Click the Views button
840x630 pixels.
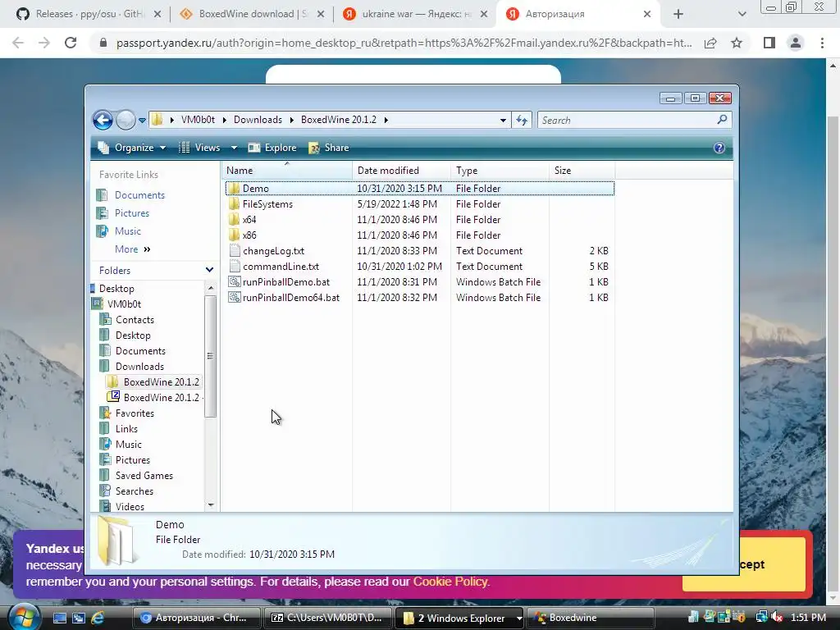pyautogui.click(x=200, y=148)
